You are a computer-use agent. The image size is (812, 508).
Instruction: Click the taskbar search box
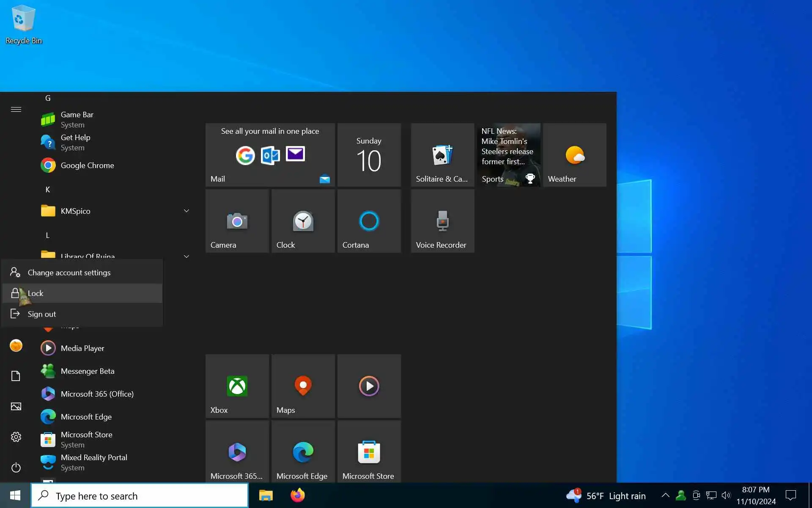(x=140, y=496)
